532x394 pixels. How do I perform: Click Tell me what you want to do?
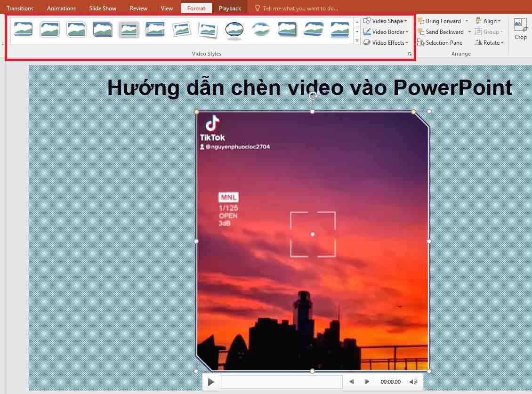pos(296,8)
